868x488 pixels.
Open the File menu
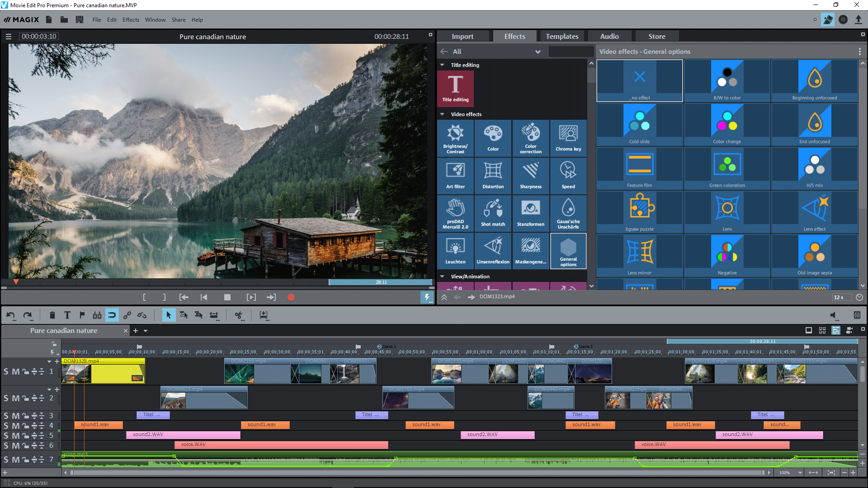tap(97, 19)
